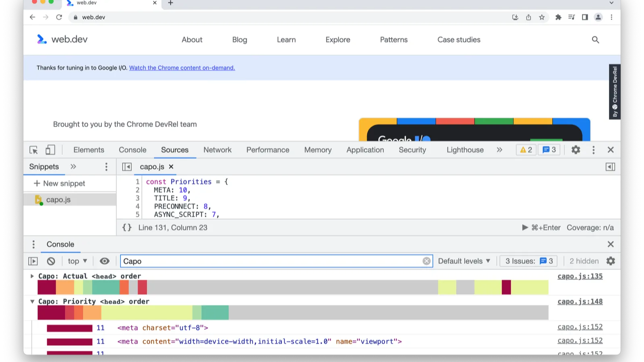Screen dimensions: 644x362
Task: Collapse the Capo Priority head order log
Action: (x=32, y=302)
